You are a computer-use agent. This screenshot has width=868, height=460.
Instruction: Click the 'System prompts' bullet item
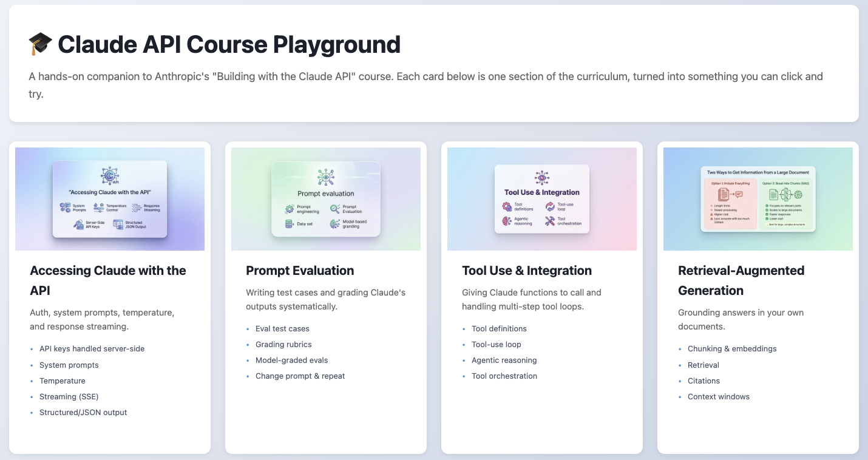(69, 365)
